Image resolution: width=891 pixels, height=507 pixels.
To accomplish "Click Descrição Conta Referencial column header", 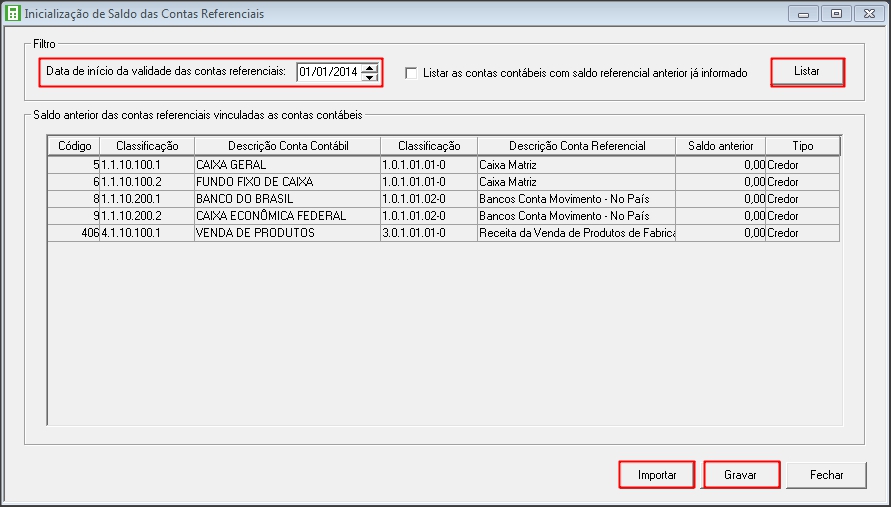I will coord(577,146).
